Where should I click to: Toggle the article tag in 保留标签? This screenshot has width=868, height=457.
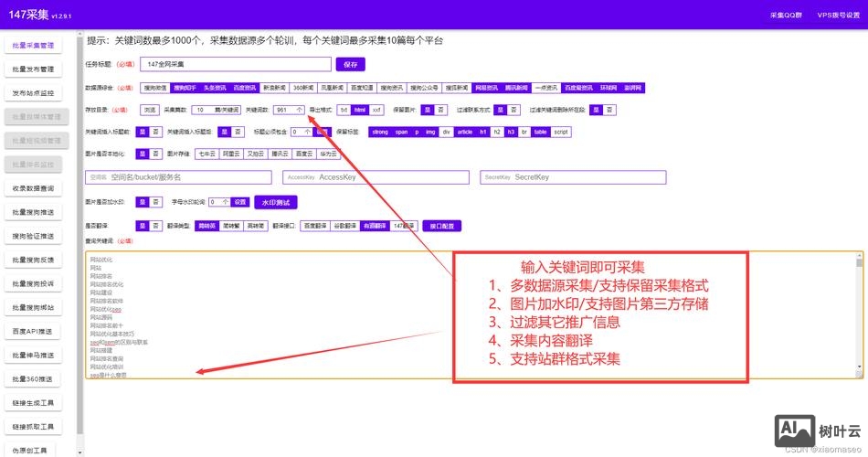pos(465,132)
